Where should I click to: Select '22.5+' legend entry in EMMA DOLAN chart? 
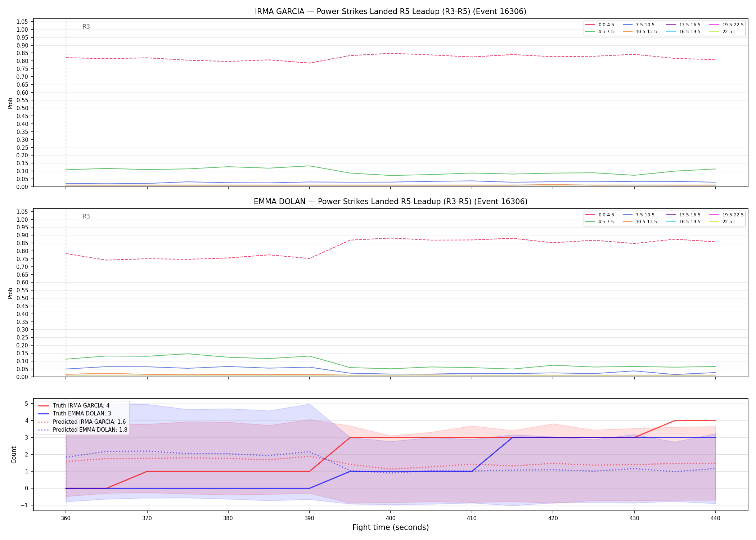pyautogui.click(x=723, y=222)
